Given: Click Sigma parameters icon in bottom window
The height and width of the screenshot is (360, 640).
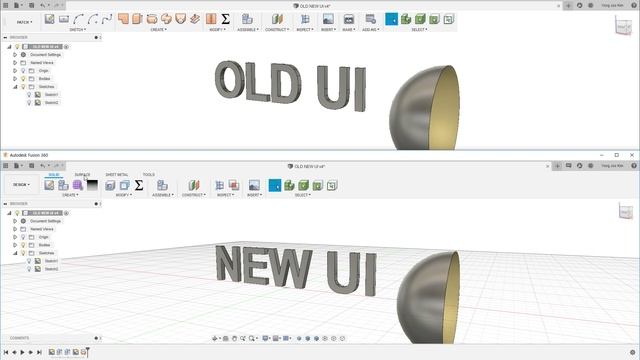Looking at the screenshot, I should pyautogui.click(x=139, y=185).
